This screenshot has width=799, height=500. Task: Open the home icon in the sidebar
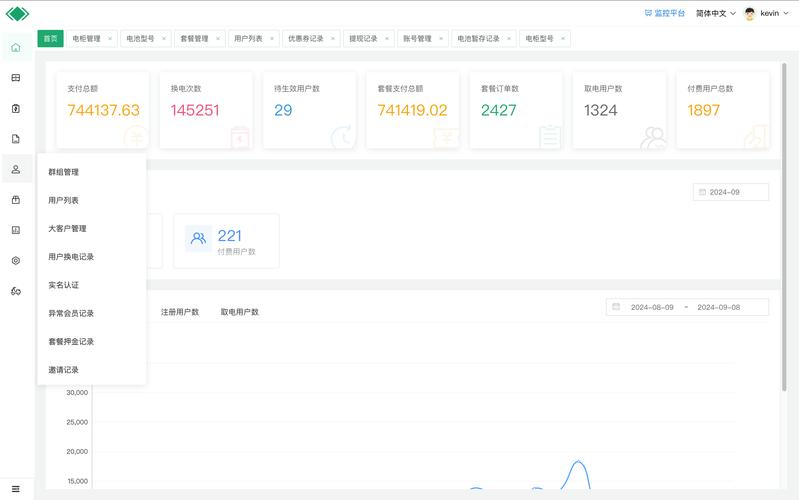click(16, 47)
